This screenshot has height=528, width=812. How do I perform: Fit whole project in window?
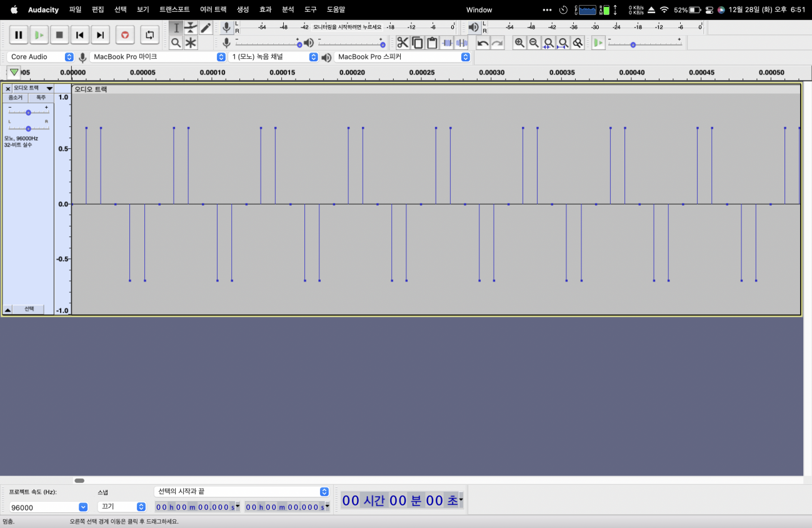click(x=563, y=43)
